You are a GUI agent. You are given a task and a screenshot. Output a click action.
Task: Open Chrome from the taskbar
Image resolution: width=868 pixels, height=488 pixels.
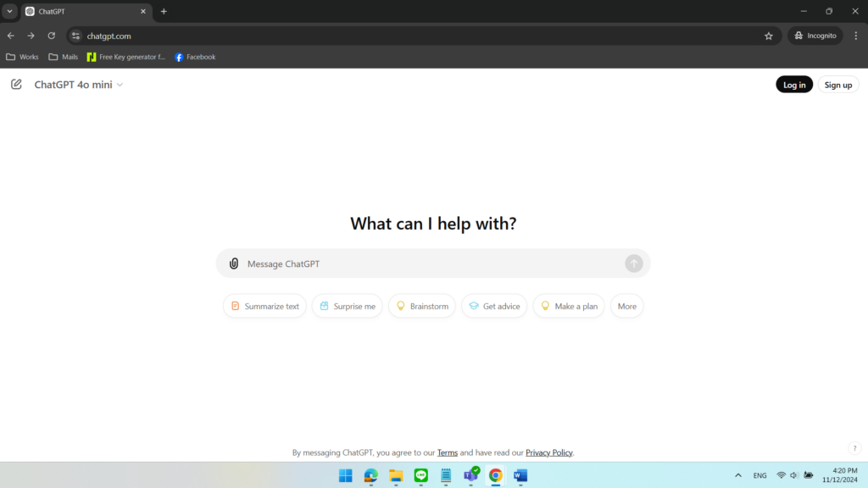(495, 475)
